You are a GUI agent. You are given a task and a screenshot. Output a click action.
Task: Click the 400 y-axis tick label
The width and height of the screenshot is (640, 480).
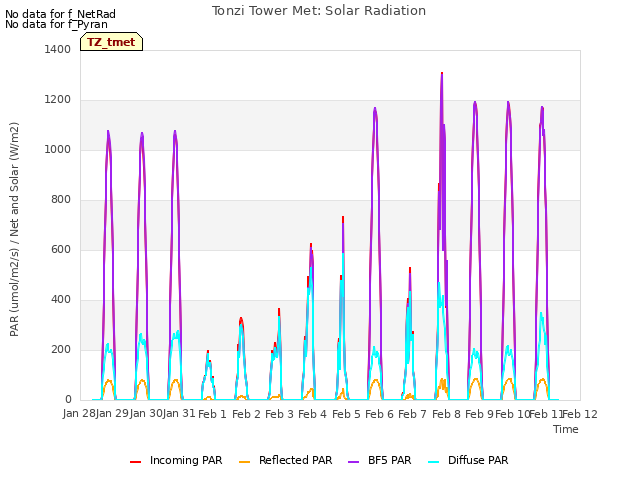click(x=61, y=300)
